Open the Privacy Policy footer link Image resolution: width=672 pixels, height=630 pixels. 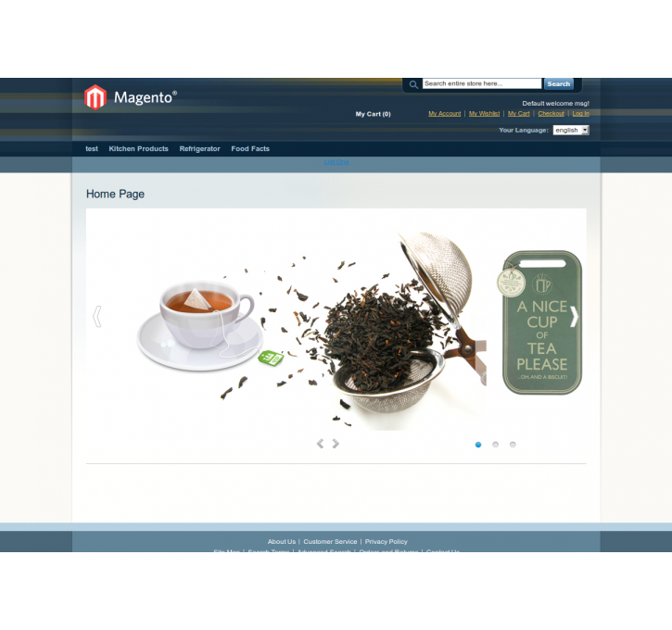387,542
